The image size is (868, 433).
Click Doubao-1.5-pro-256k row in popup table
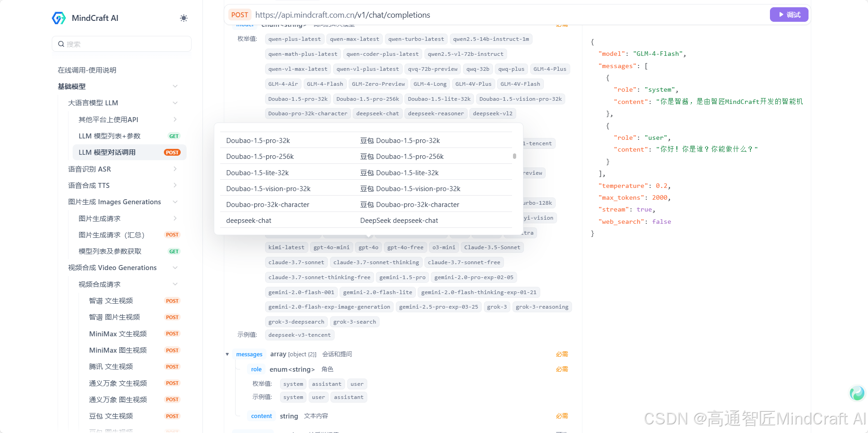point(366,157)
